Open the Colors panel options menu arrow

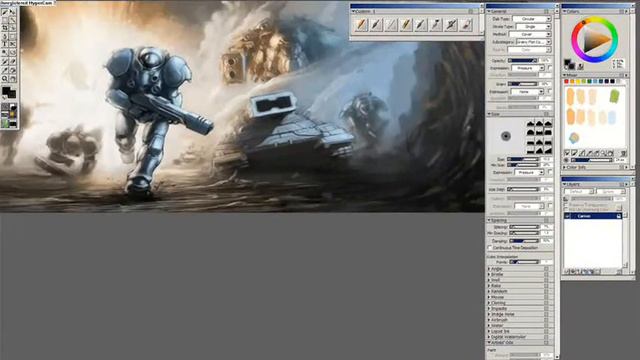coord(627,11)
